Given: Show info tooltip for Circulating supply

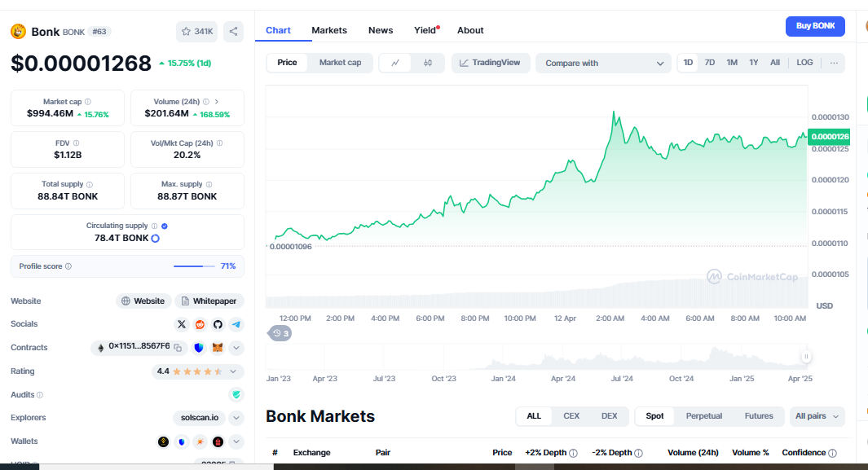Looking at the screenshot, I should pyautogui.click(x=154, y=226).
